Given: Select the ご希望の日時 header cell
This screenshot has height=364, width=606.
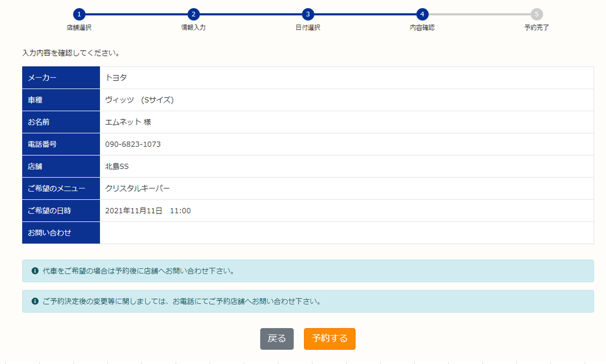Looking at the screenshot, I should (x=61, y=211).
